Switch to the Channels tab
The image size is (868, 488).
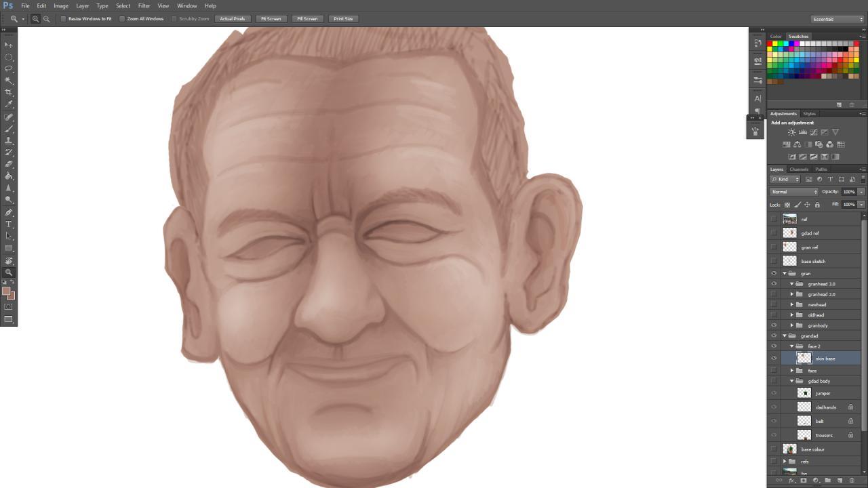798,169
